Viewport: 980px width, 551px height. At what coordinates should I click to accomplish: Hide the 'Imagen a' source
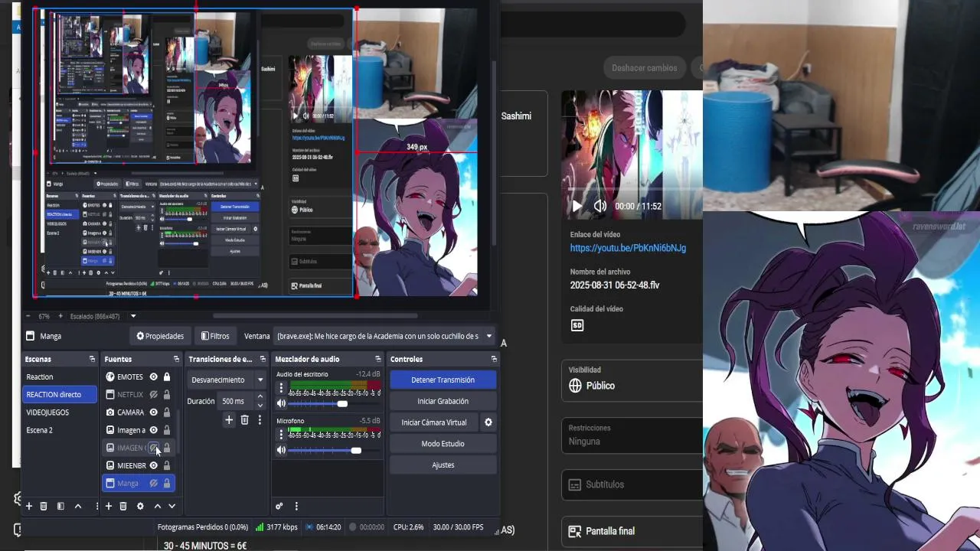[x=154, y=430]
